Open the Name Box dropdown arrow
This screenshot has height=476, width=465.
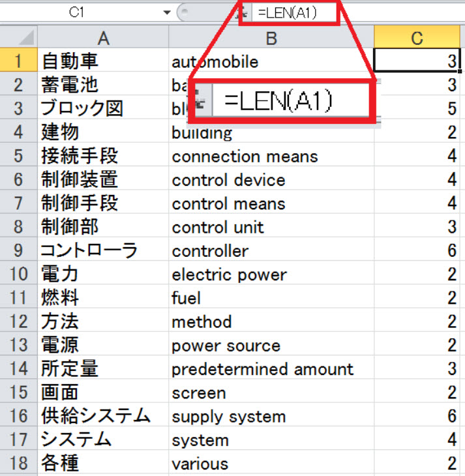[x=167, y=13]
